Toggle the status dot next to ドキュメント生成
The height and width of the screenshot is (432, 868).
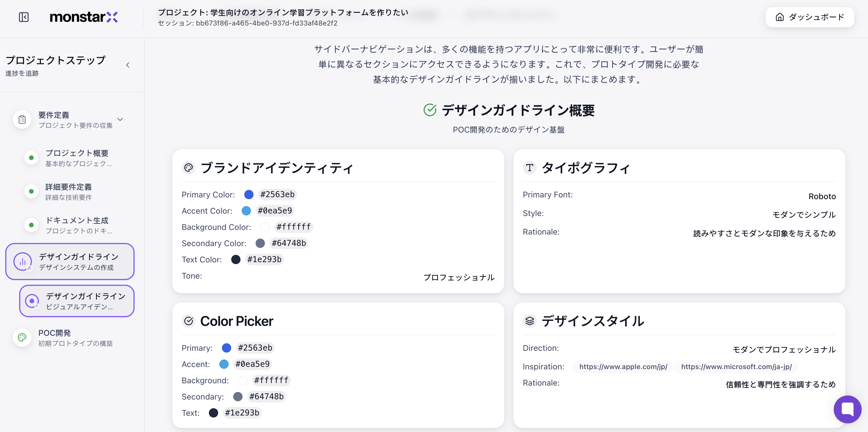tap(31, 225)
